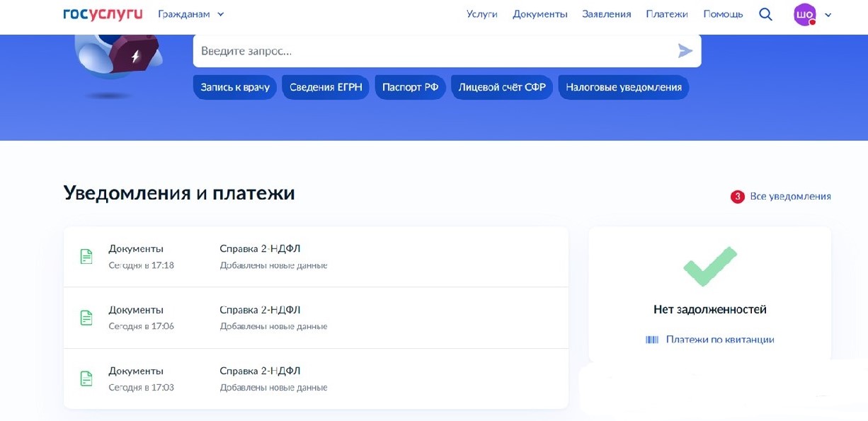
Task: Click the Введите запрос search field
Action: coord(354,50)
